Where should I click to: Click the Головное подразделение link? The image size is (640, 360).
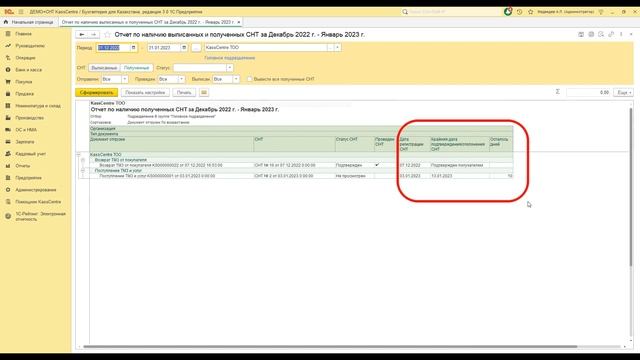[229, 58]
